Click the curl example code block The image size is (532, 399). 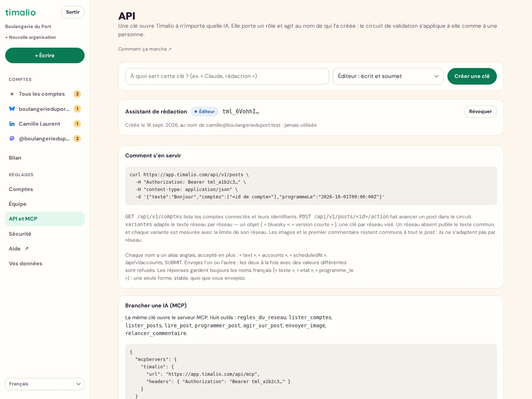pos(311,186)
